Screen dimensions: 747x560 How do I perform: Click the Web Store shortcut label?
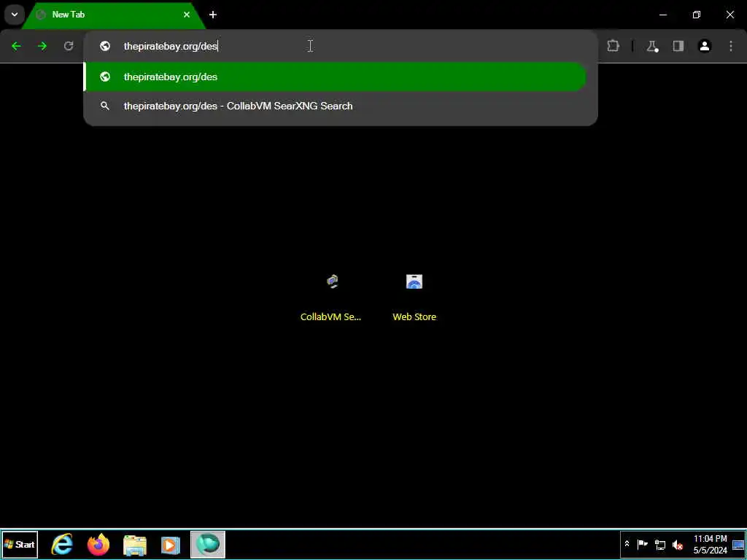click(414, 316)
